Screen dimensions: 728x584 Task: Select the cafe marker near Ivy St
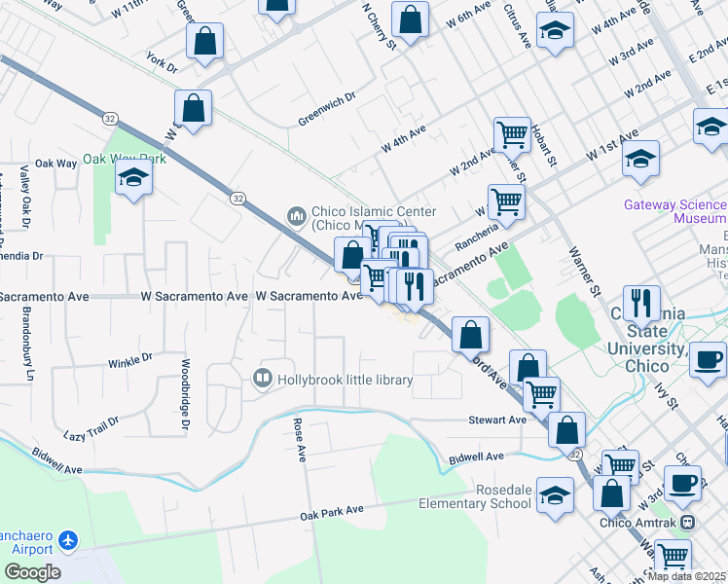pos(708,362)
